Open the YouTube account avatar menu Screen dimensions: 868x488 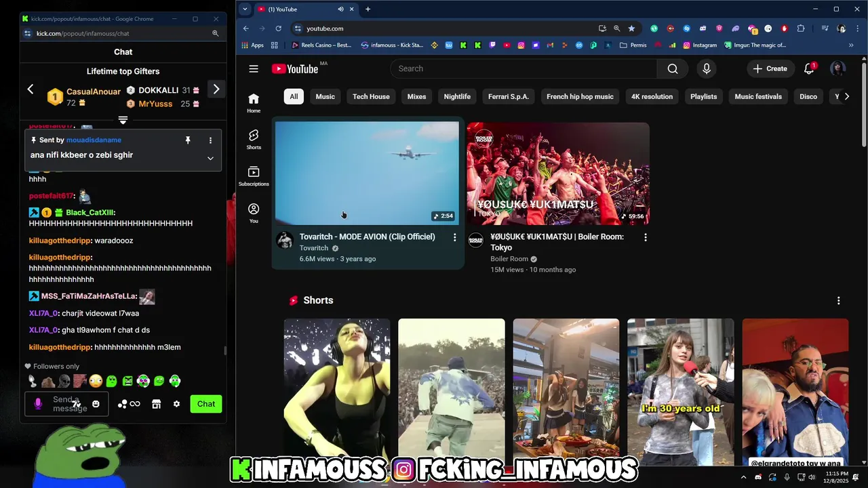pos(838,68)
